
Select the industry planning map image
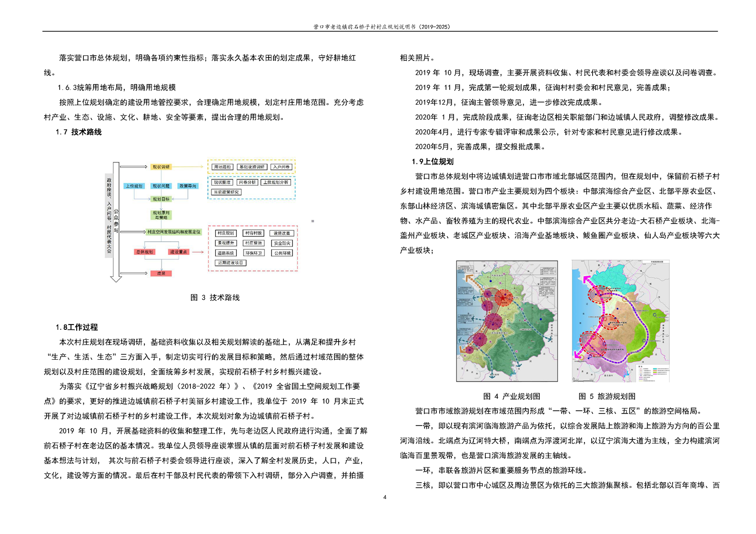click(507, 321)
